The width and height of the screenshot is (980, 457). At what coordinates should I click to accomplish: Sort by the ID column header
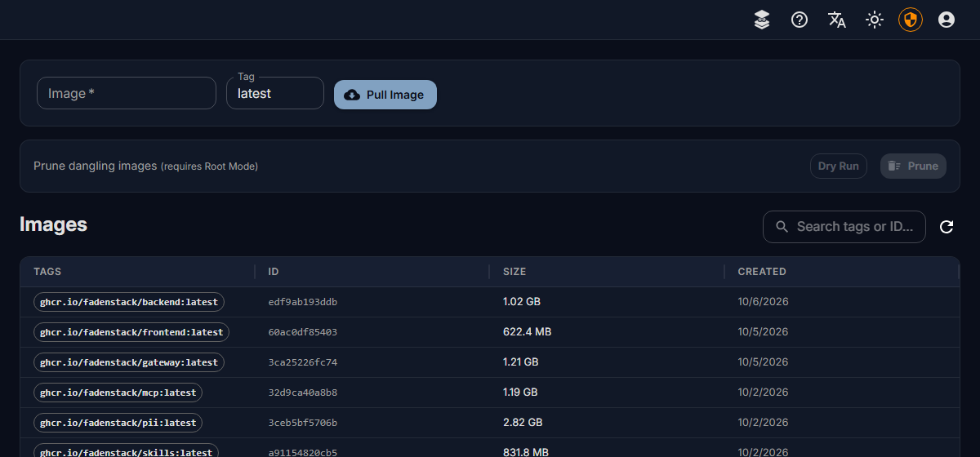point(274,272)
